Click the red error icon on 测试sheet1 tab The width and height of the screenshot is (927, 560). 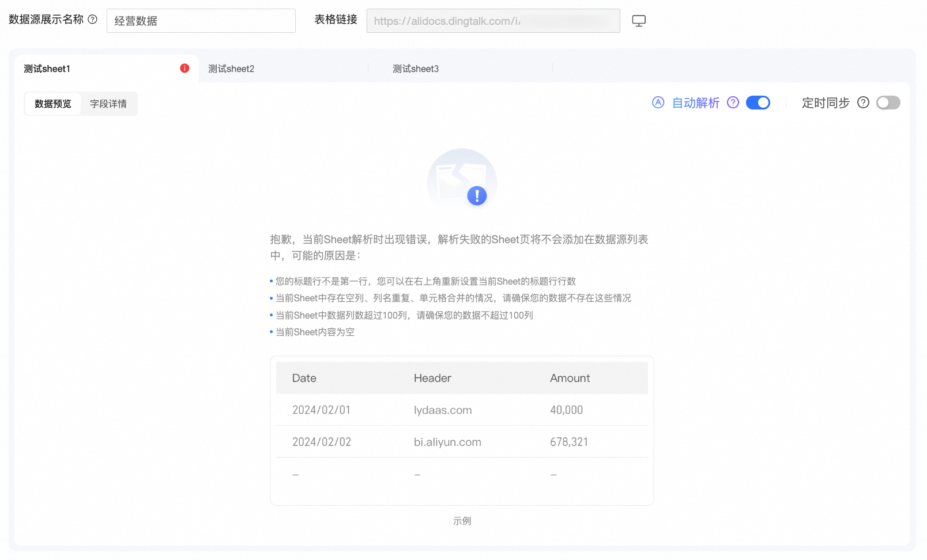(184, 68)
